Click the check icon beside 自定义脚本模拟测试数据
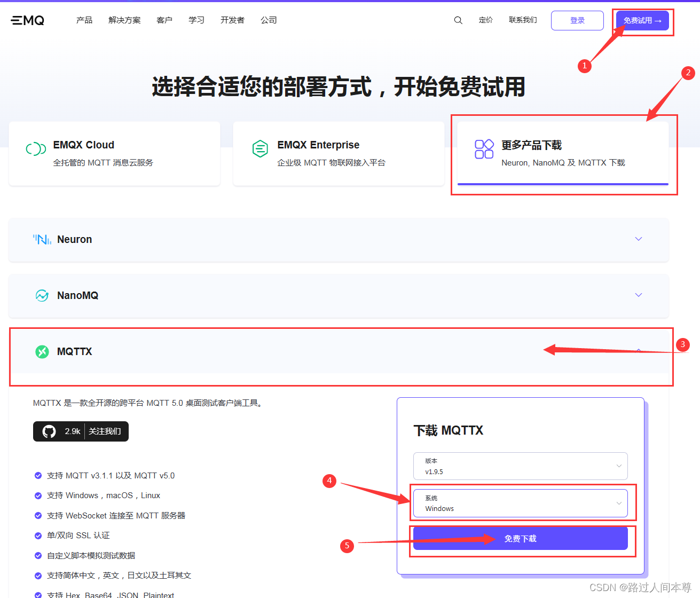This screenshot has width=700, height=598. tap(38, 555)
